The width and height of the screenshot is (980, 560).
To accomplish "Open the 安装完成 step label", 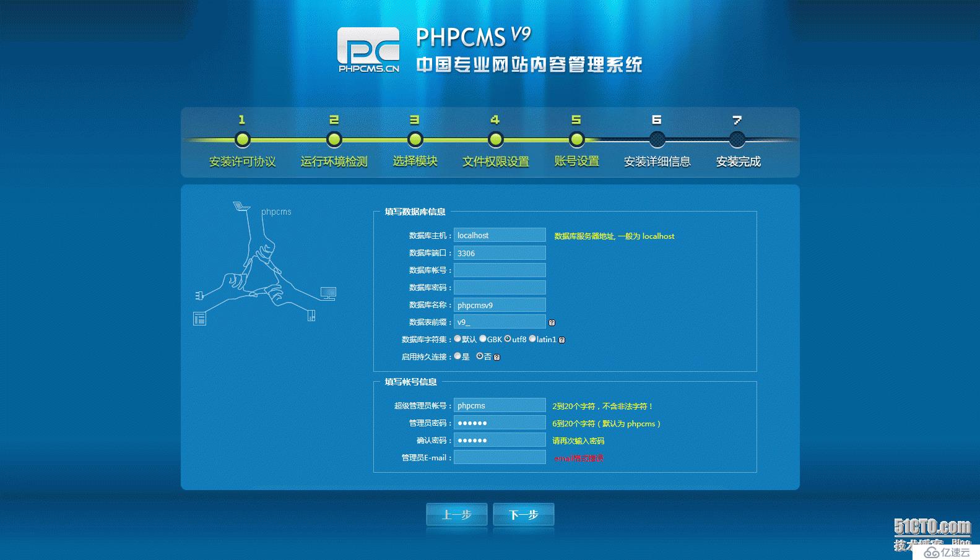I will 739,162.
